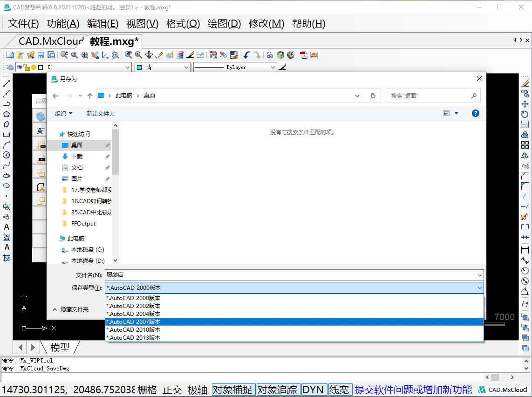This screenshot has width=532, height=397.
Task: Click the Export PDF toolbar icon
Action: tap(304, 55)
